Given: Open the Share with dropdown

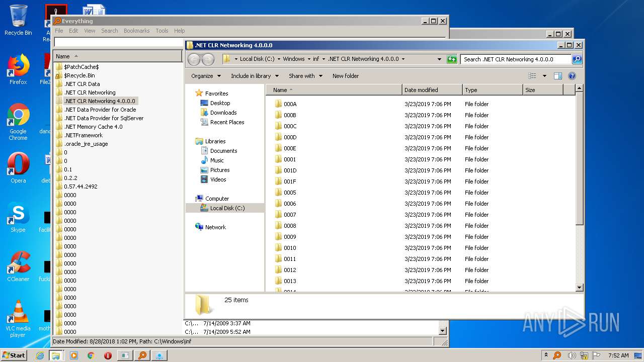Looking at the screenshot, I should click(305, 76).
